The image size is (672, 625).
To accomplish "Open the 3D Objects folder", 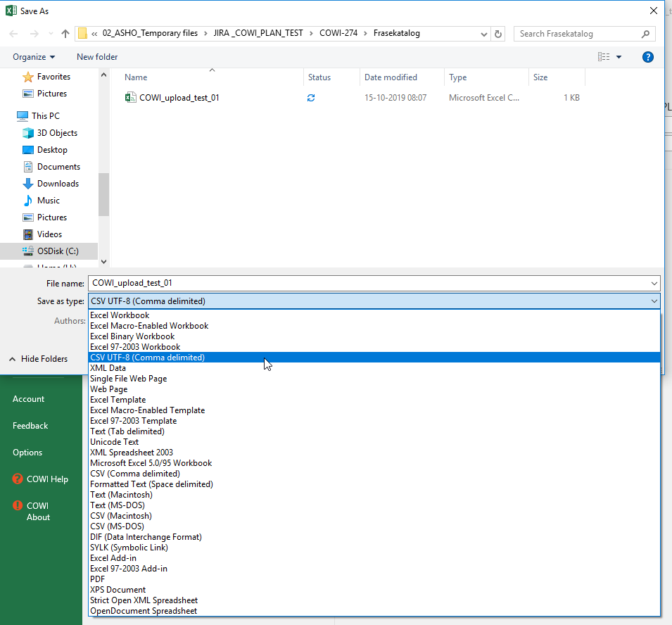I will (x=57, y=133).
